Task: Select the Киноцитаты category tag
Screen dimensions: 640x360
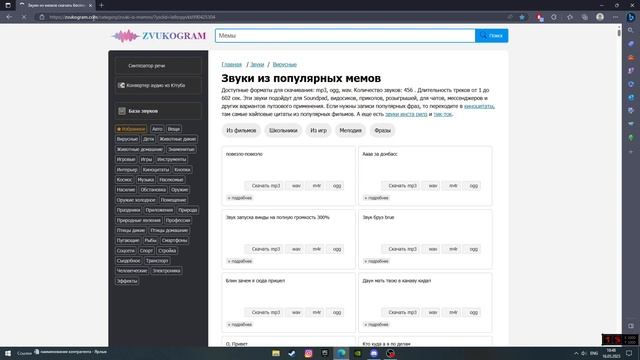Action: (156, 170)
